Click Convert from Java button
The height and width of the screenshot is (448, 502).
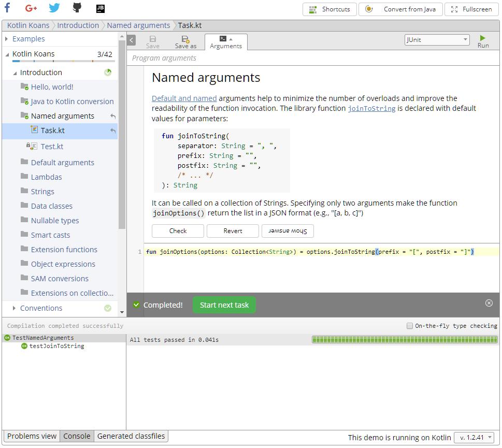point(400,9)
